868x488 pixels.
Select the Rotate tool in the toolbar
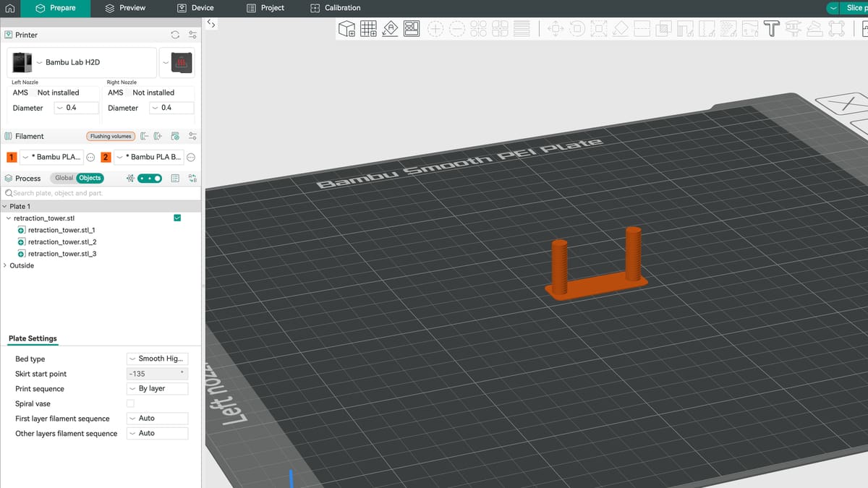click(577, 29)
